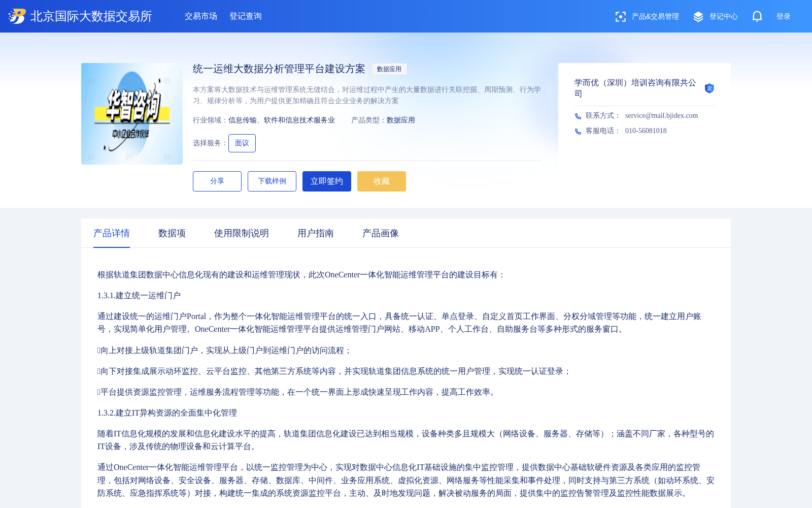Image resolution: width=812 pixels, height=508 pixels.
Task: Click the phone number 010-56081018
Action: coord(646,131)
